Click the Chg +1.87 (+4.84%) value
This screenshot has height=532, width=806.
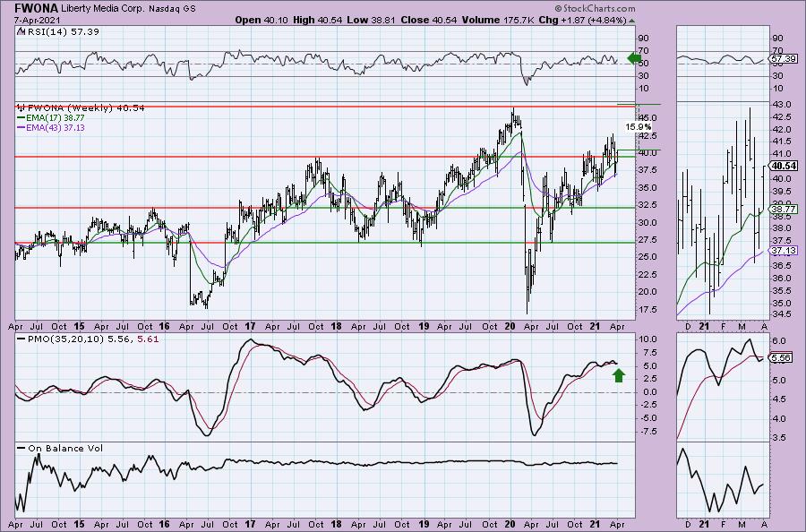(x=582, y=20)
